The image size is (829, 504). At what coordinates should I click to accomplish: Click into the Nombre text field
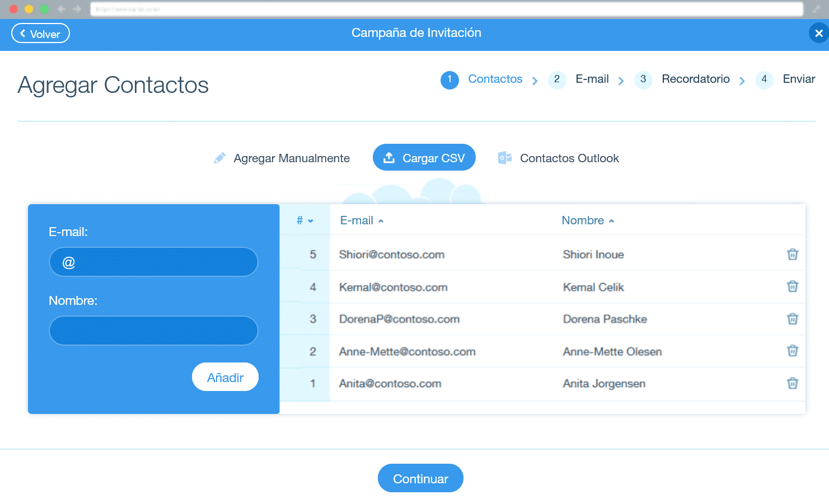coord(154,331)
